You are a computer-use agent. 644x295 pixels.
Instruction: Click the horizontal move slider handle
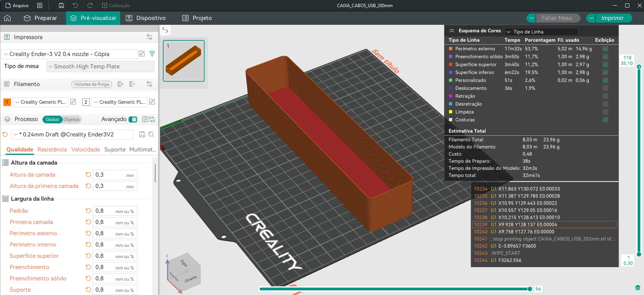[x=530, y=289]
